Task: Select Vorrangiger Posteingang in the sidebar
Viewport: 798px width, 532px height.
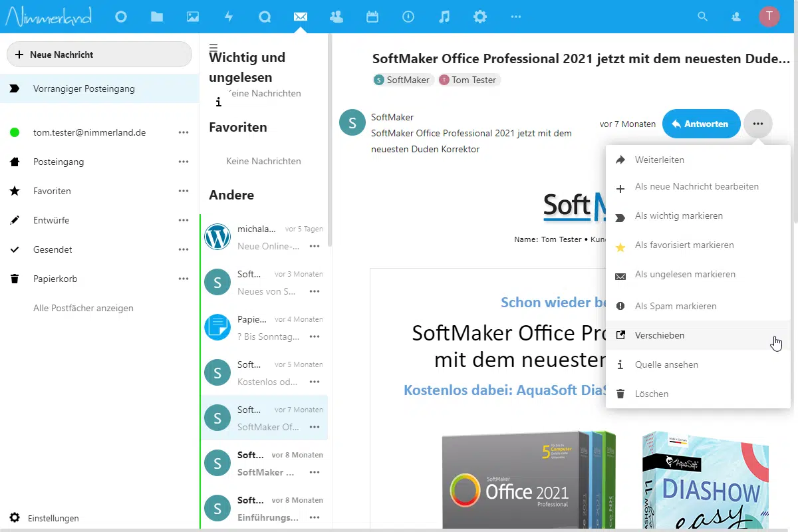Action: (x=100, y=88)
